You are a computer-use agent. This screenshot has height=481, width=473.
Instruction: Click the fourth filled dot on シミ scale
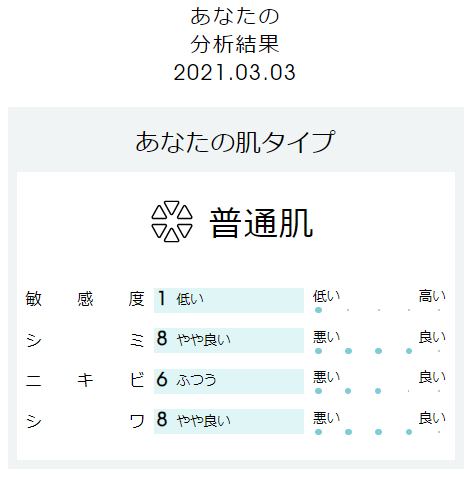[409, 351]
